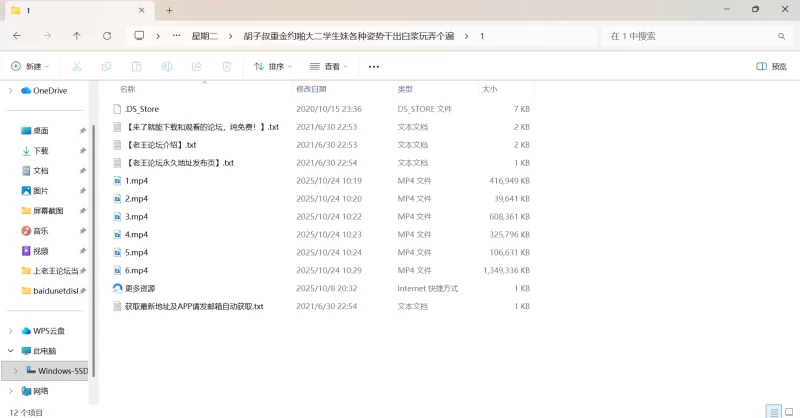Image resolution: width=800 pixels, height=418 pixels.
Task: Open the 排序 sort dropdown
Action: [273, 67]
